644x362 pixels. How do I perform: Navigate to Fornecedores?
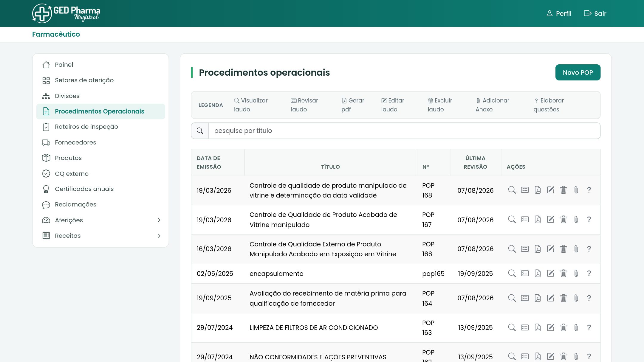[x=100, y=142]
